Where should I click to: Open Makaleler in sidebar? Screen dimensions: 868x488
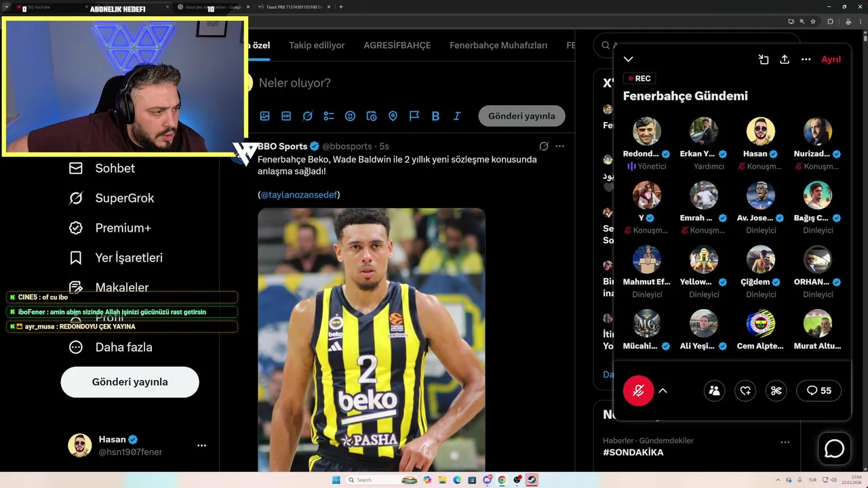pyautogui.click(x=108, y=287)
